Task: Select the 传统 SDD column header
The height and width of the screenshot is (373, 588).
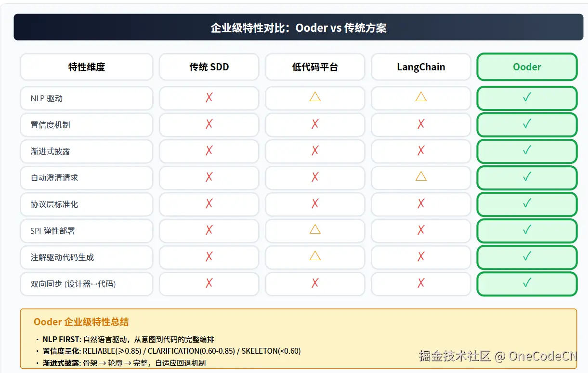Action: 209,67
